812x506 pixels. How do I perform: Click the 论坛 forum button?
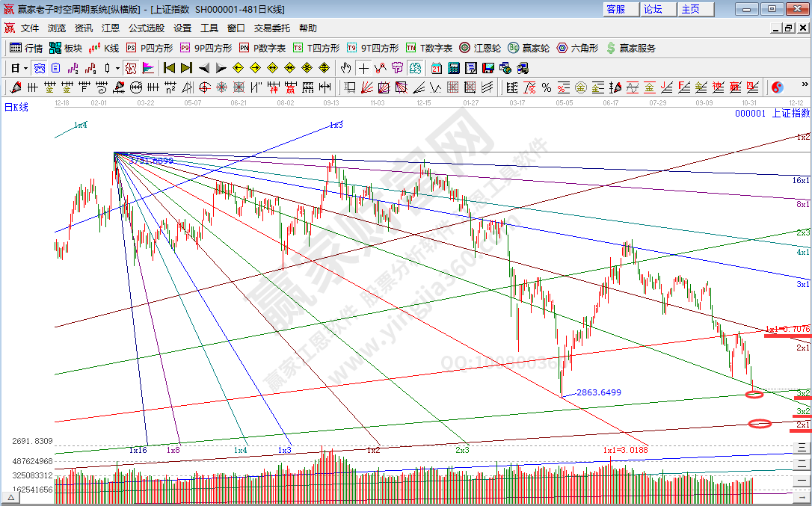tap(653, 9)
